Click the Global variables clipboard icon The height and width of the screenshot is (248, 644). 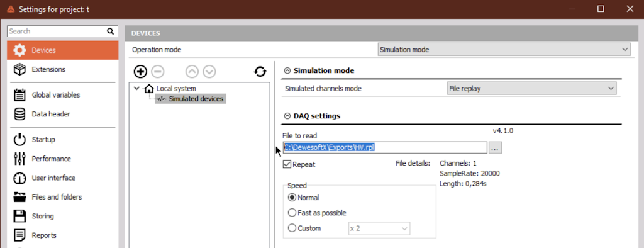tap(19, 95)
